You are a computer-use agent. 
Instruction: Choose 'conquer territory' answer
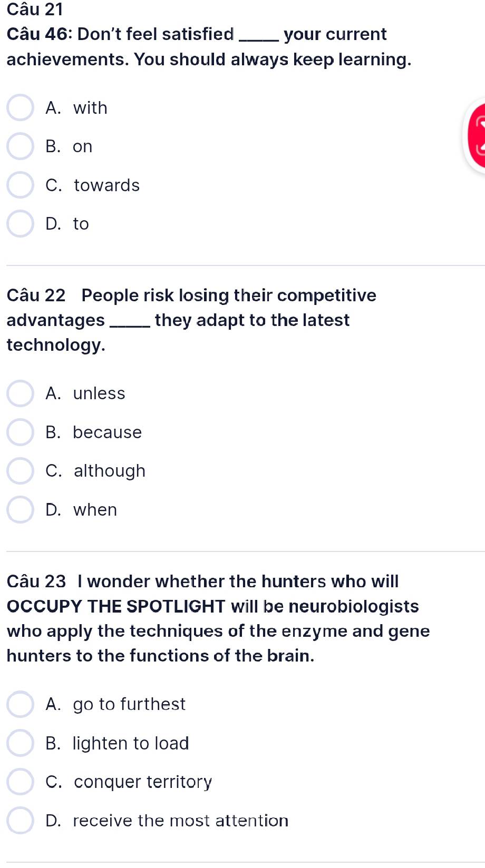click(x=20, y=782)
